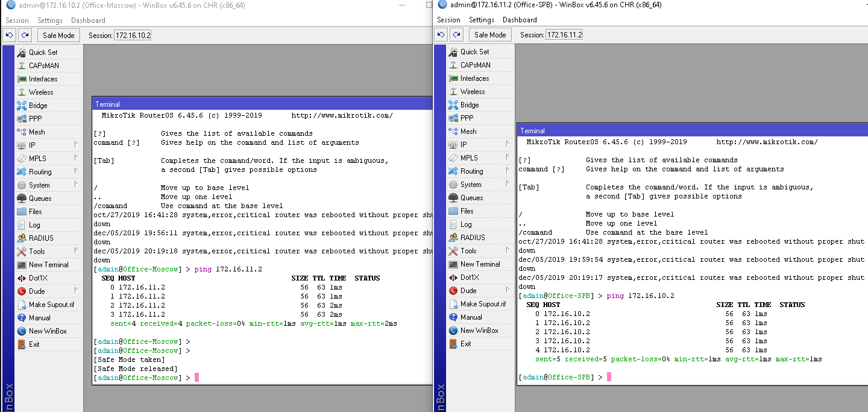
Task: Open Dot1X in Office-SPB sidebar
Action: pos(480,277)
